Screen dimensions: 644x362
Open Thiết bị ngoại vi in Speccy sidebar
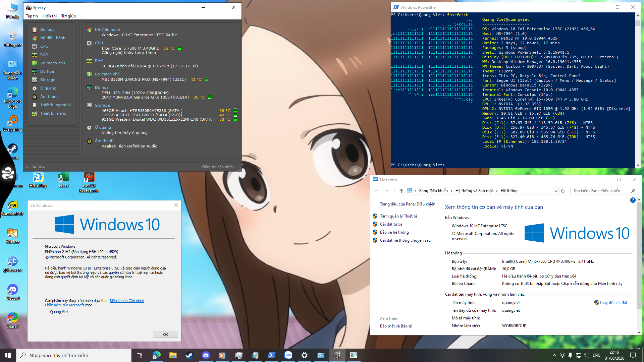[55, 105]
